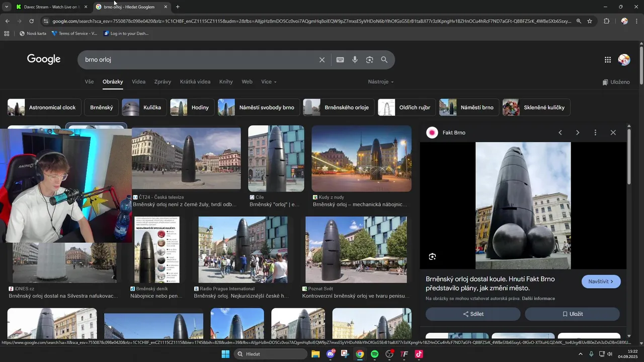The width and height of the screenshot is (644, 362).
Task: Clear the search box with the X icon
Action: click(x=322, y=60)
